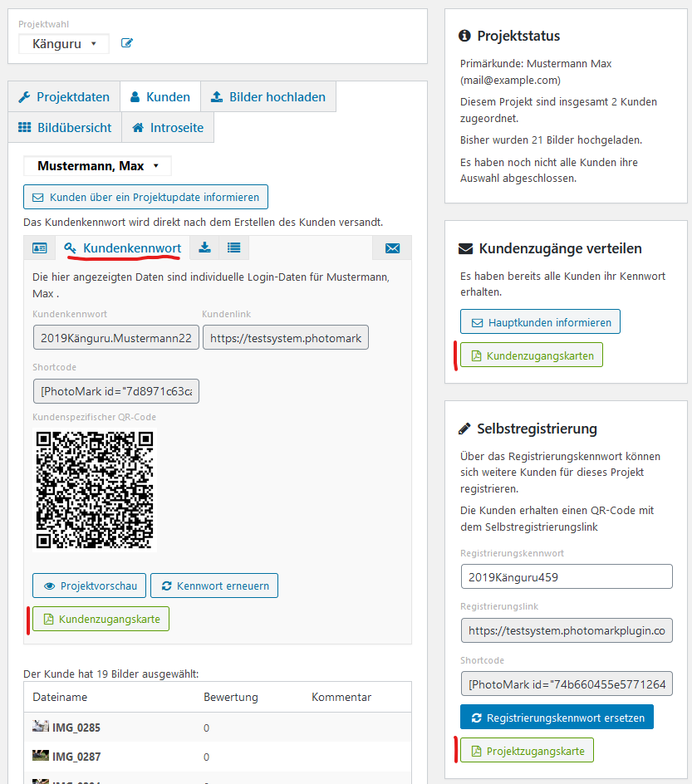Open the download icon tab
The width and height of the screenshot is (692, 784).
[204, 247]
